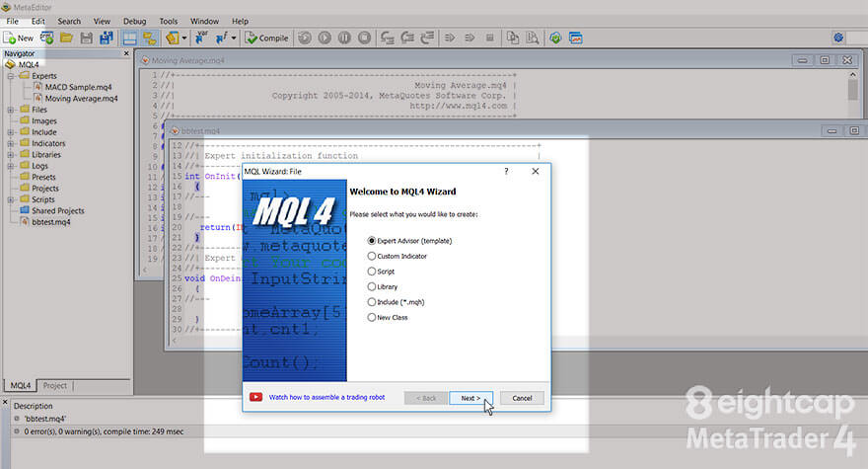The image size is (868, 469).
Task: Click the find in files icon
Action: coord(533,38)
